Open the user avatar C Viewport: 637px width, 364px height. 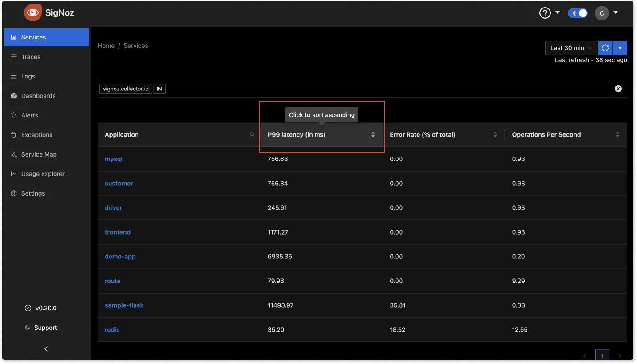tap(601, 13)
